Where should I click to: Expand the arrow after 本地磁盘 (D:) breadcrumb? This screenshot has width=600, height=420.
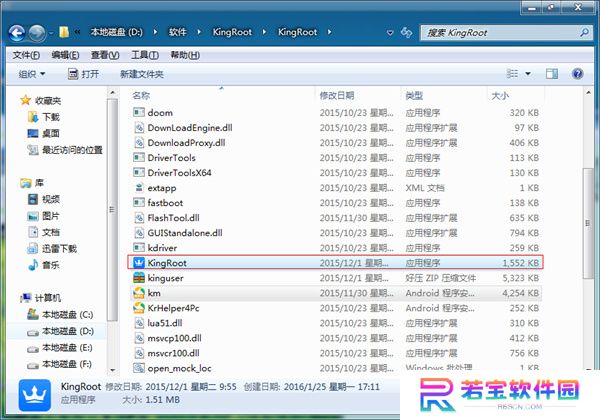coord(155,32)
